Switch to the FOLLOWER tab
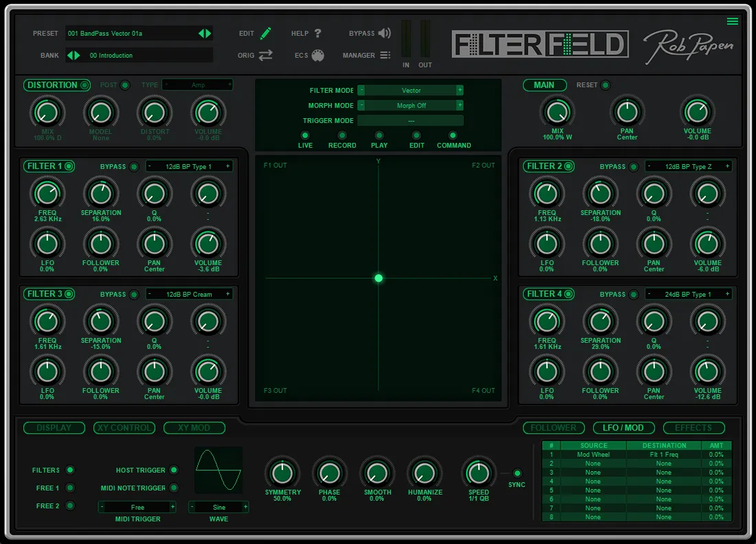The image size is (756, 544). pos(553,428)
